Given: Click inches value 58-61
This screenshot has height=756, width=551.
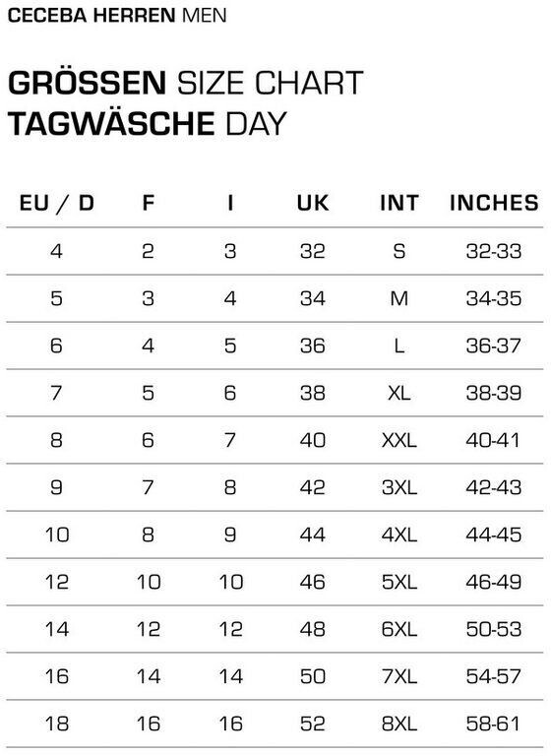Looking at the screenshot, I should (494, 724).
